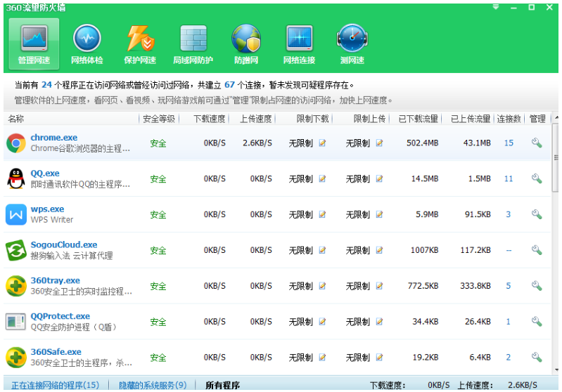The height and width of the screenshot is (392, 562).
Task: Open the 网络体检 network checkup icon
Action: [87, 44]
